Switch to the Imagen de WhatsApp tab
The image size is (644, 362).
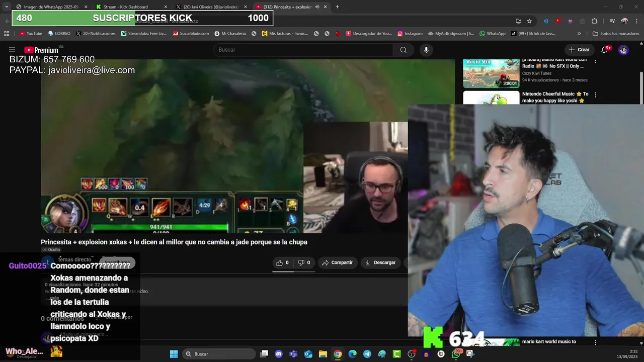pyautogui.click(x=50, y=7)
